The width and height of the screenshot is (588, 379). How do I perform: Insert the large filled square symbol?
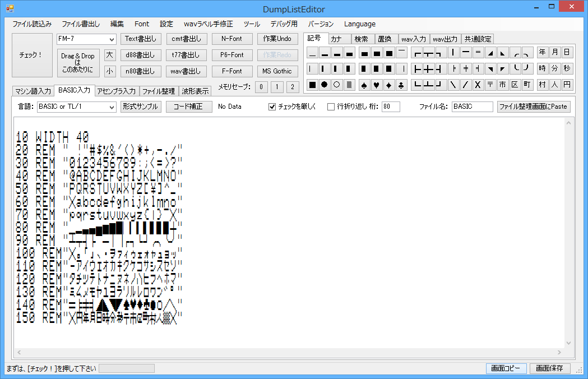pyautogui.click(x=312, y=85)
